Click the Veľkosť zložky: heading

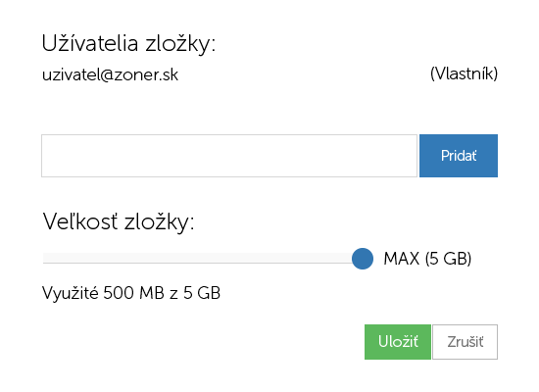click(x=119, y=221)
